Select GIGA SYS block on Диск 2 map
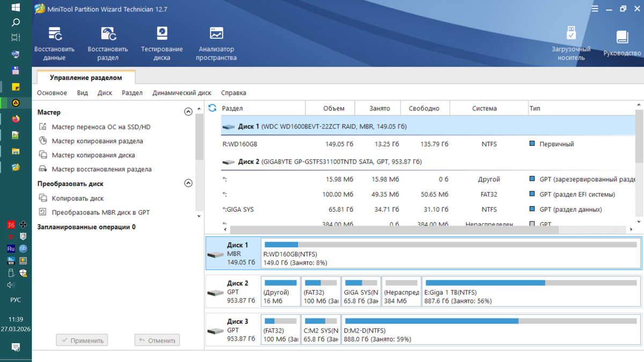This screenshot has height=362, width=644. coord(361,291)
